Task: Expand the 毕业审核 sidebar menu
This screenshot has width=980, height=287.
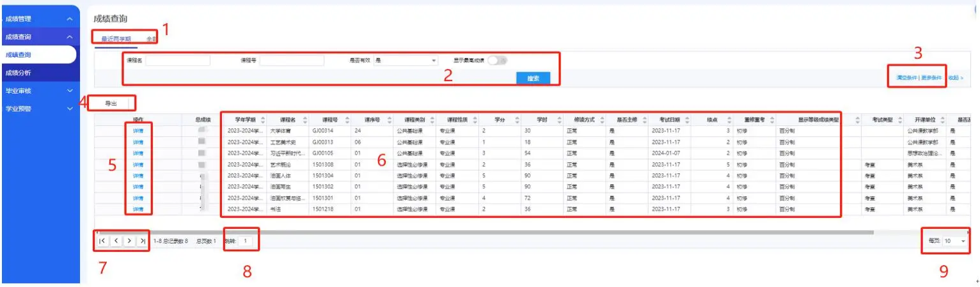Action: coord(40,91)
